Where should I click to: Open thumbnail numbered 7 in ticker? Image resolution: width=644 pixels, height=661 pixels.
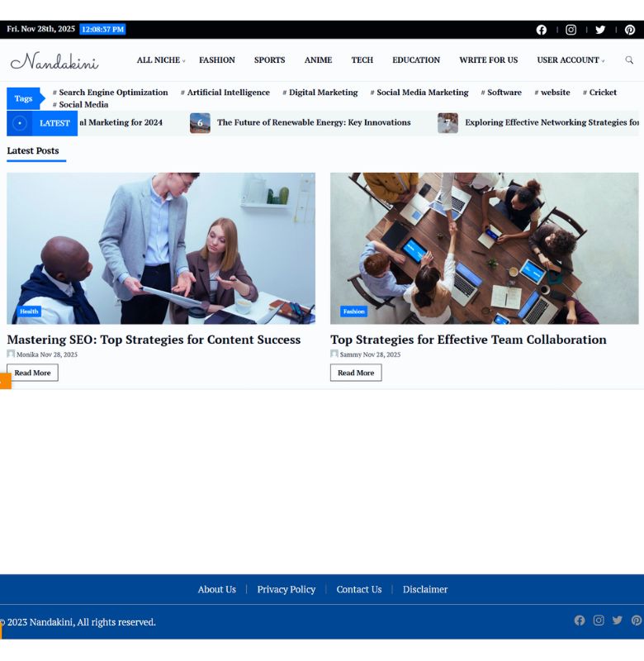447,123
